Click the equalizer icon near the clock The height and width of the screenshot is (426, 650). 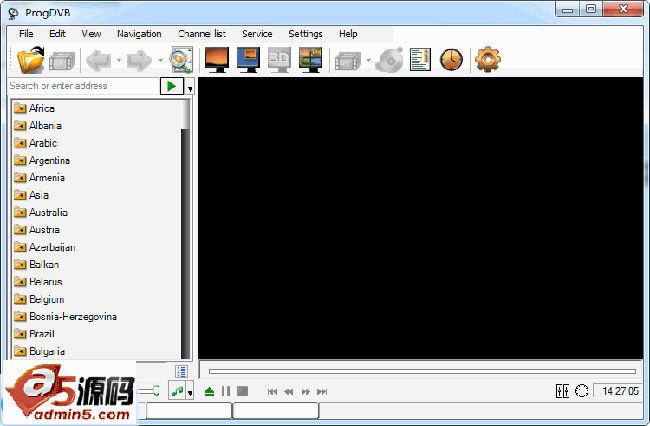coord(562,391)
